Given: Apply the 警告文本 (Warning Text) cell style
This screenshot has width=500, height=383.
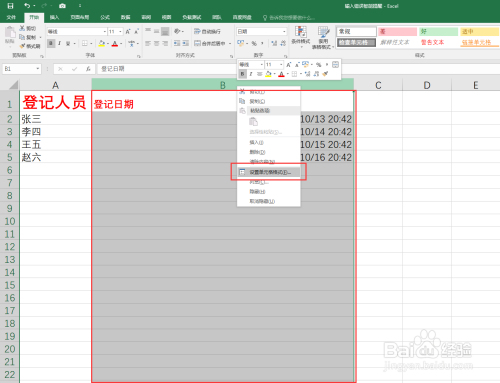Looking at the screenshot, I should coord(432,42).
